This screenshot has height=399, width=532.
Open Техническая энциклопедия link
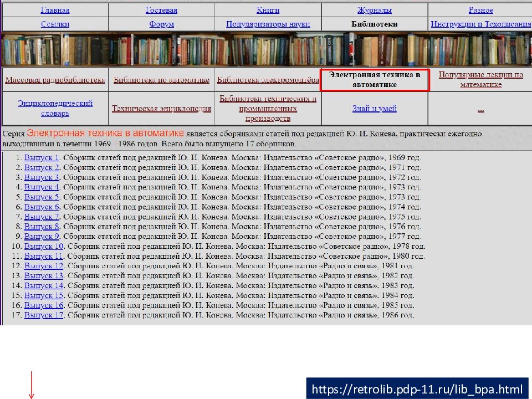(161, 109)
